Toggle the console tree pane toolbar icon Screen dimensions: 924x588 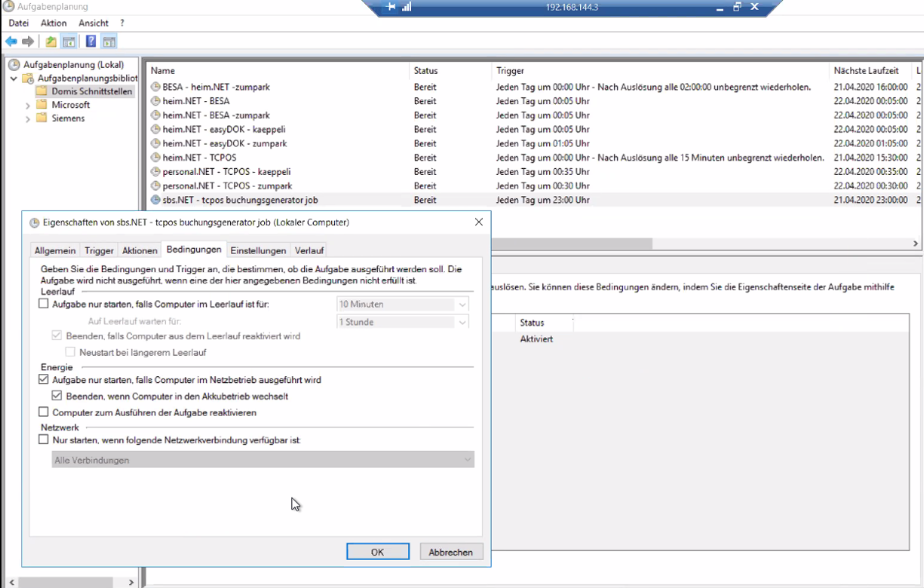coord(69,41)
